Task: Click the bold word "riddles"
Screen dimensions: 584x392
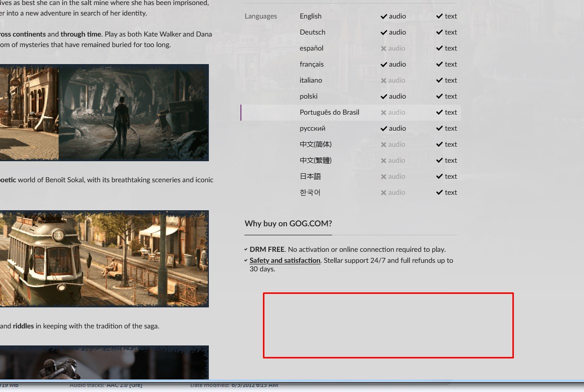Action: 24,326
